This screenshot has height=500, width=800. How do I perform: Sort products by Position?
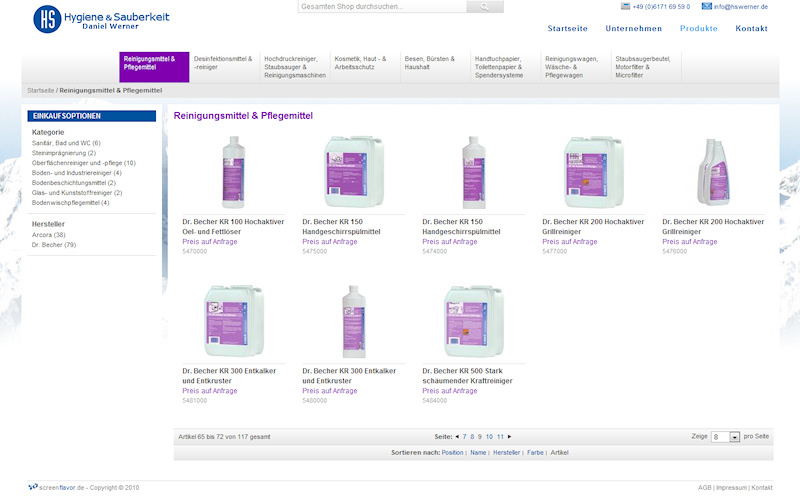pos(453,453)
